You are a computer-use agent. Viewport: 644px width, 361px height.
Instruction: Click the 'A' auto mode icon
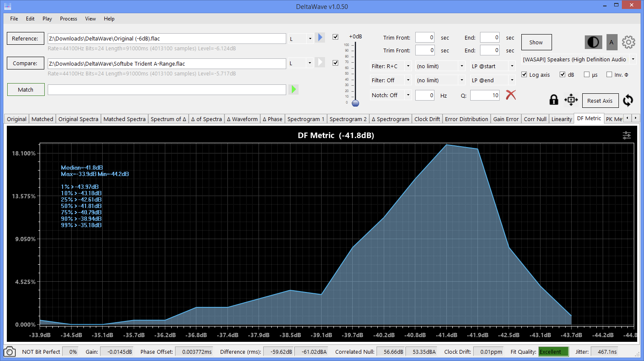612,42
